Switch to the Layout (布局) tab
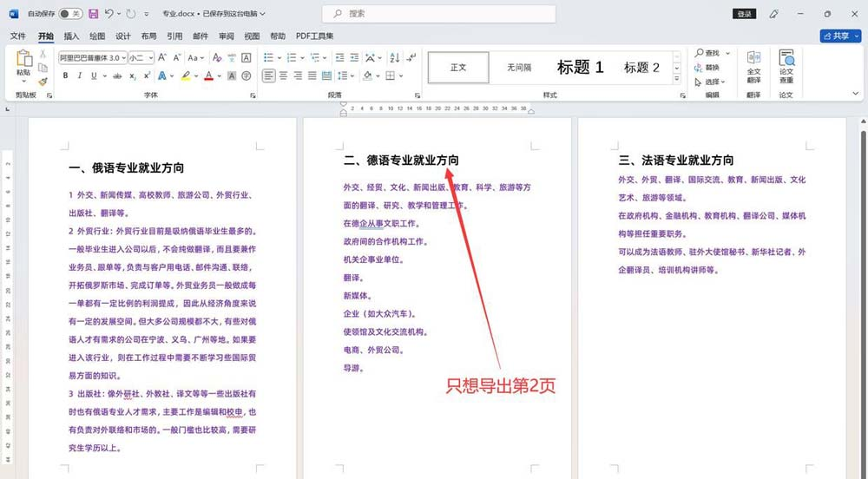868x479 pixels. click(x=148, y=36)
